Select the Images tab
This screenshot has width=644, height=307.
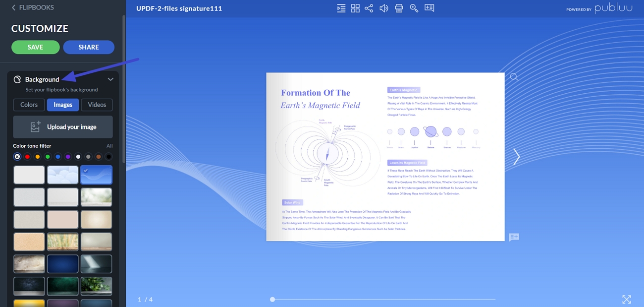63,105
